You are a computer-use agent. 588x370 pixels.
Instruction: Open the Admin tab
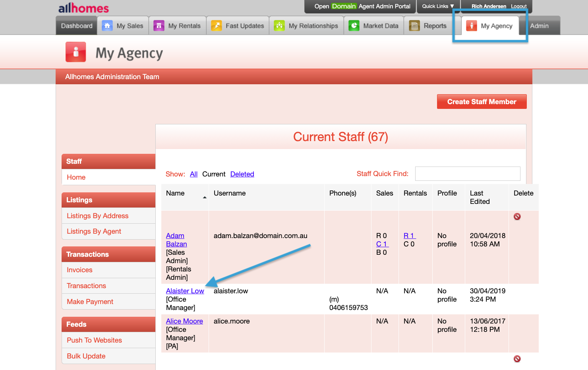pos(539,25)
